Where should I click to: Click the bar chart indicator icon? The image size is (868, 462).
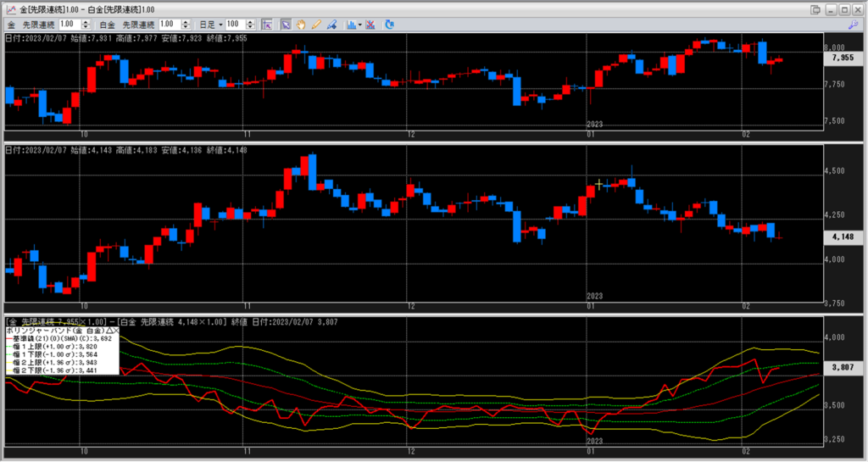tap(350, 25)
